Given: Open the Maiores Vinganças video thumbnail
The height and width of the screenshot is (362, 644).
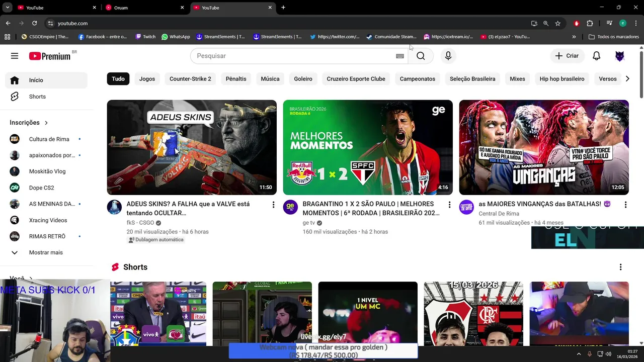Looking at the screenshot, I should pos(544,147).
